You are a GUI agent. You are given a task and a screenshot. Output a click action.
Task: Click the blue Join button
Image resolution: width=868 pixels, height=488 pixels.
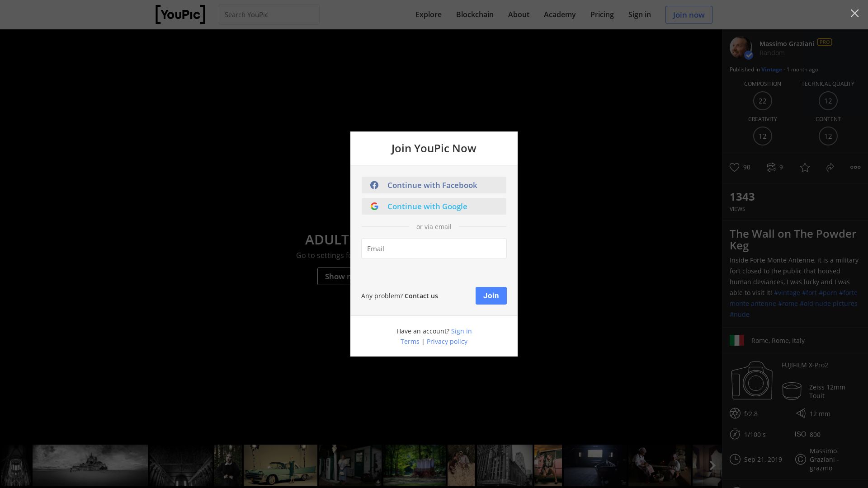(491, 296)
